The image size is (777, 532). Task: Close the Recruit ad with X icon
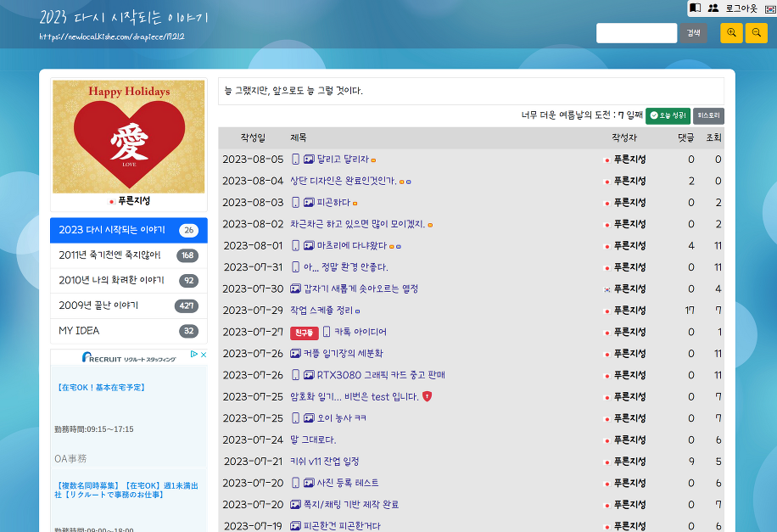[x=203, y=355]
